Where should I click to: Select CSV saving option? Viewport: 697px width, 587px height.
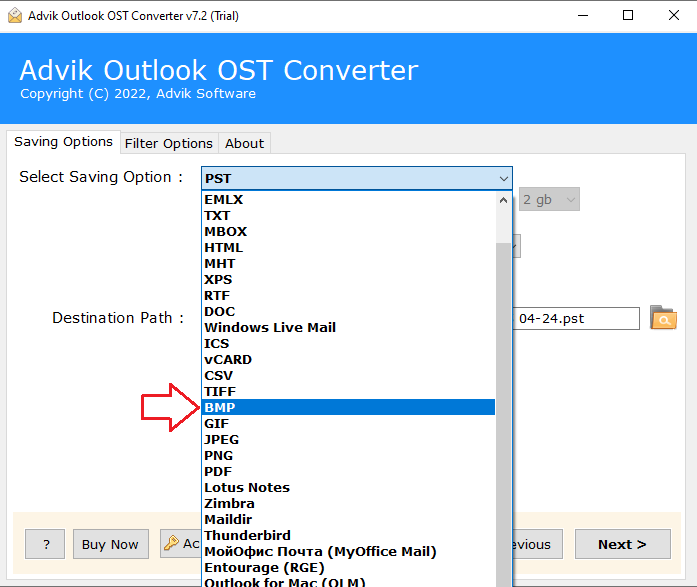pyautogui.click(x=348, y=375)
